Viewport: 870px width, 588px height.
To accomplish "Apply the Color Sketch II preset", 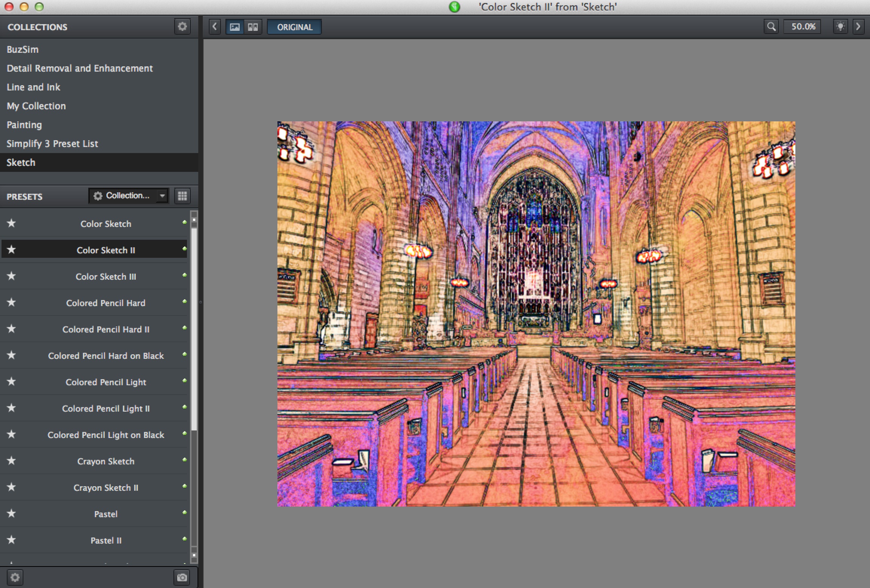I will pos(94,250).
